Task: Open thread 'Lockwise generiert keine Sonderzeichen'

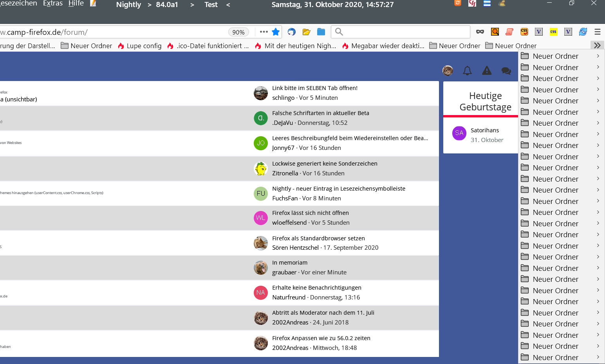Action: 325,164
